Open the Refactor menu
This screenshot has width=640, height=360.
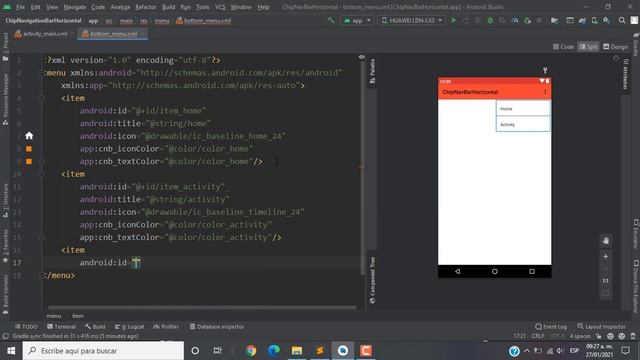tap(146, 7)
